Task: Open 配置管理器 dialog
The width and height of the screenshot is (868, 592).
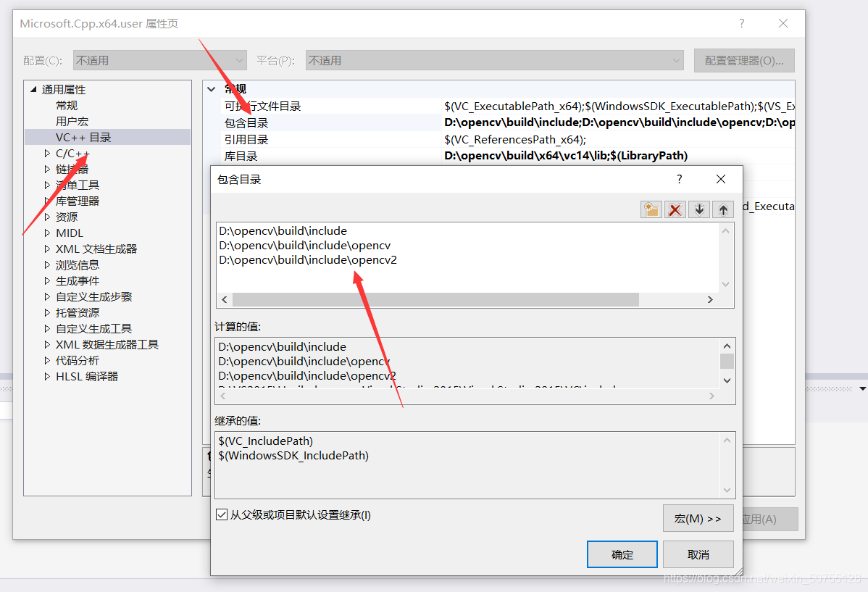Action: (x=744, y=60)
